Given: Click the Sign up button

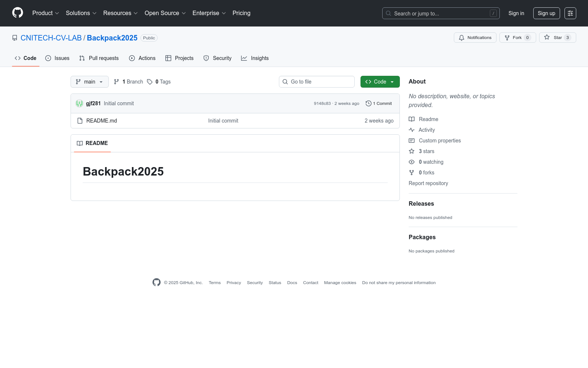Looking at the screenshot, I should 546,13.
